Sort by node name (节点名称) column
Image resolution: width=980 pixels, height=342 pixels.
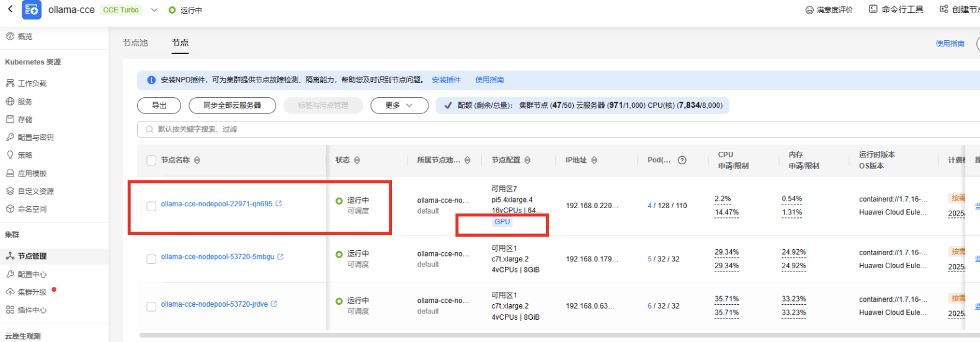197,160
